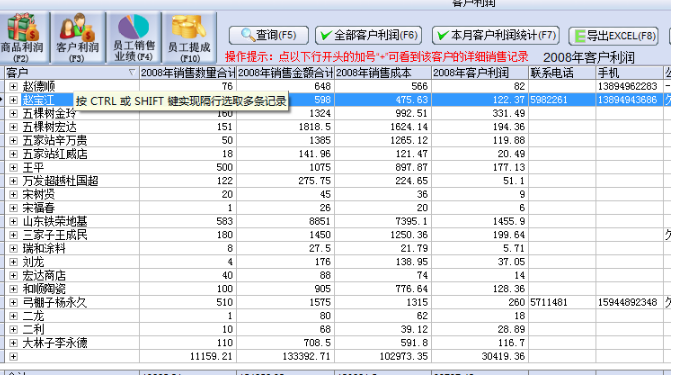Sort by 2008年销售数量合计 column header
679x385 pixels.
click(188, 73)
